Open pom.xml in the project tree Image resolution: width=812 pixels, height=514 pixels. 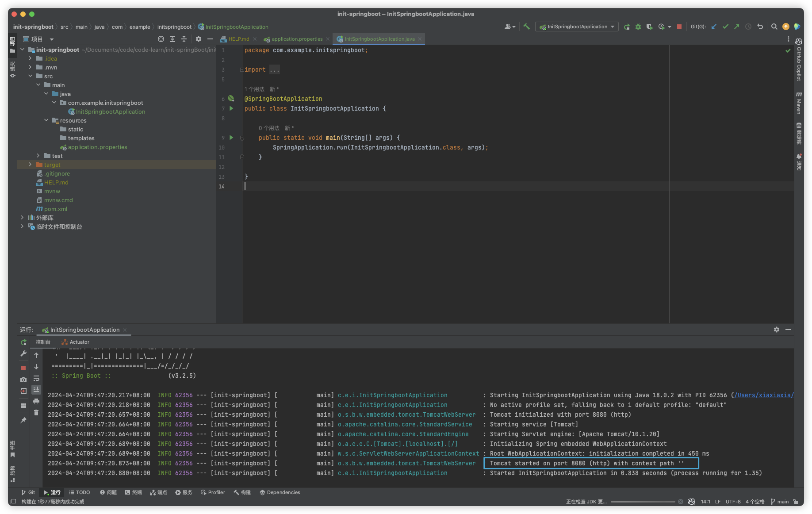(x=56, y=209)
